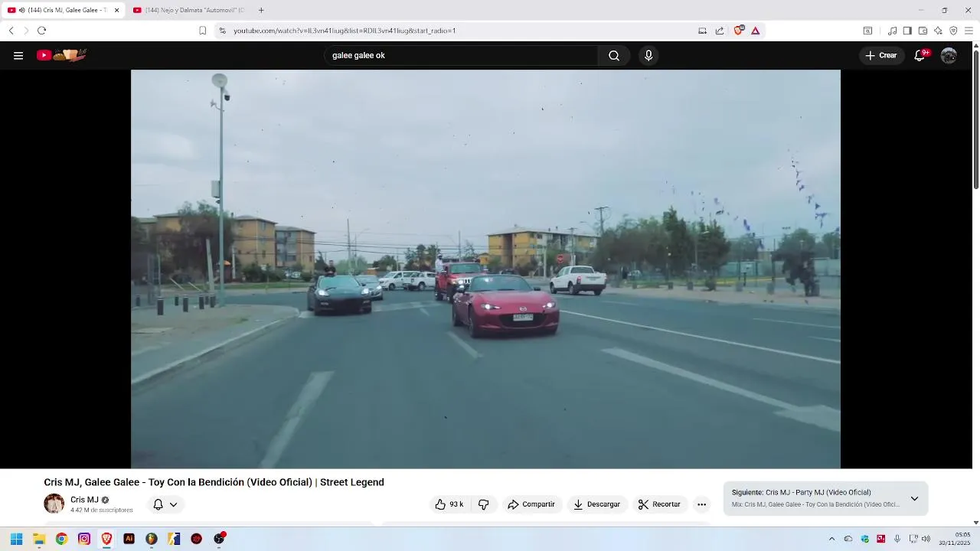Open FL Studio from taskbar
This screenshot has width=980, height=551.
(x=152, y=539)
